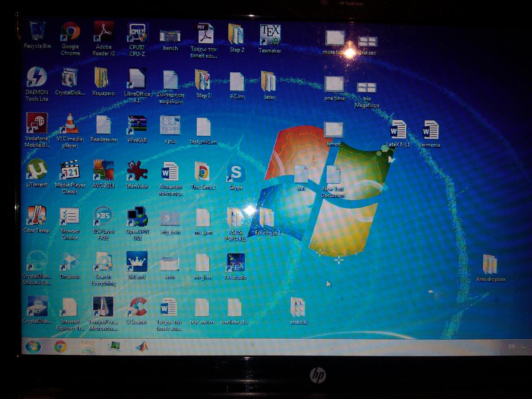Select the Αναφορα ασκησης Word document
This screenshot has width=532, height=399.
[x=170, y=172]
